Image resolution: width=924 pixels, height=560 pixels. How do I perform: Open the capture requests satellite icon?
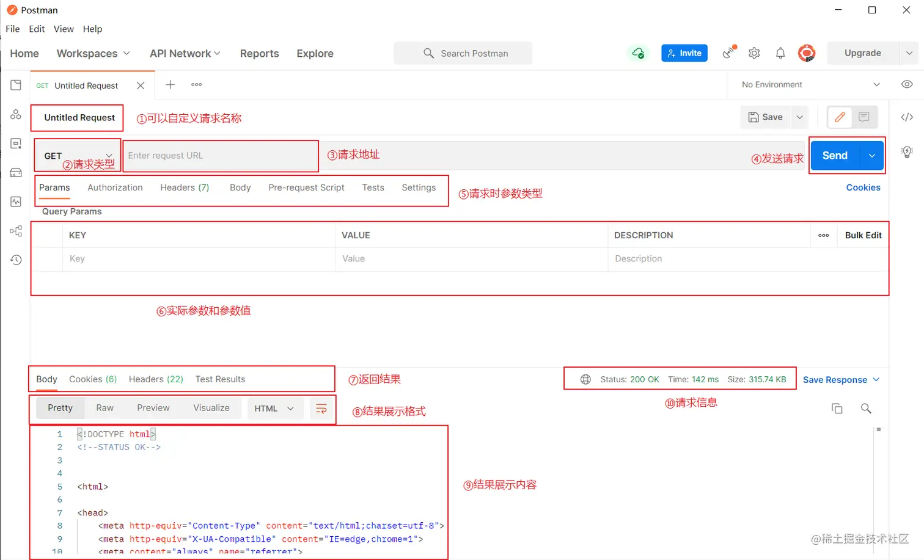point(728,53)
